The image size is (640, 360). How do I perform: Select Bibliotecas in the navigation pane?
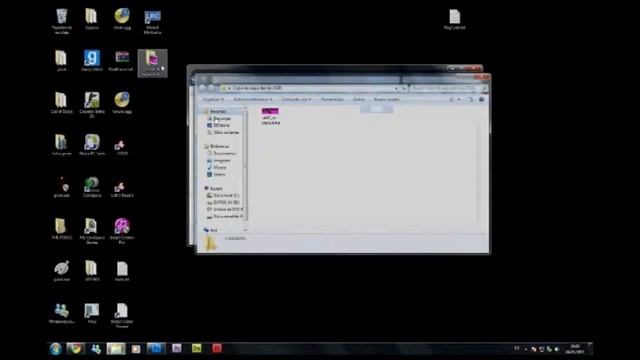click(219, 146)
